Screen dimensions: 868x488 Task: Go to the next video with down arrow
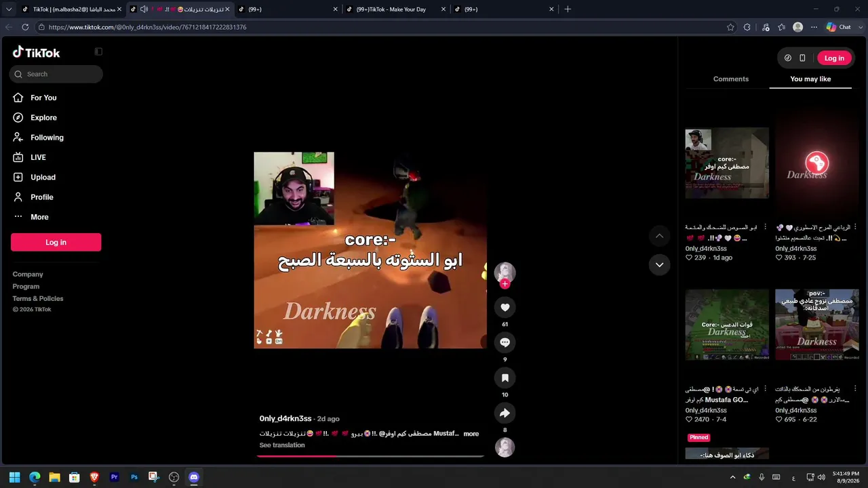pyautogui.click(x=659, y=265)
